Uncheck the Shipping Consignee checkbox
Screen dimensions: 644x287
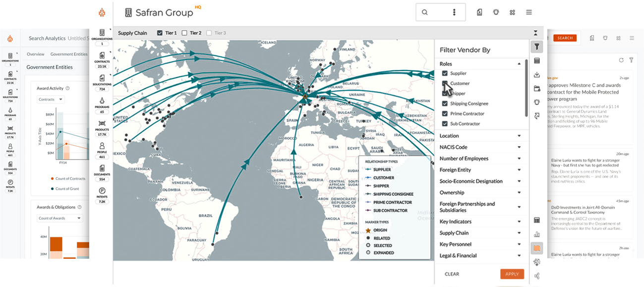coord(445,104)
